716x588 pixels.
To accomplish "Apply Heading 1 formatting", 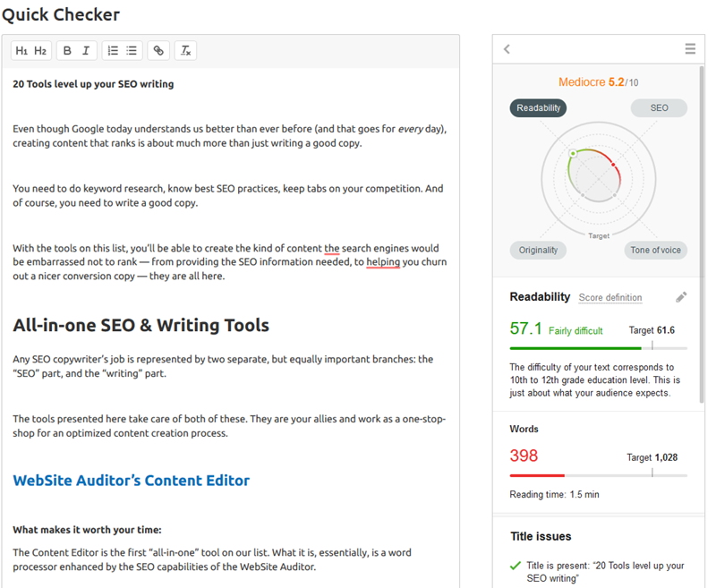I will coord(22,51).
